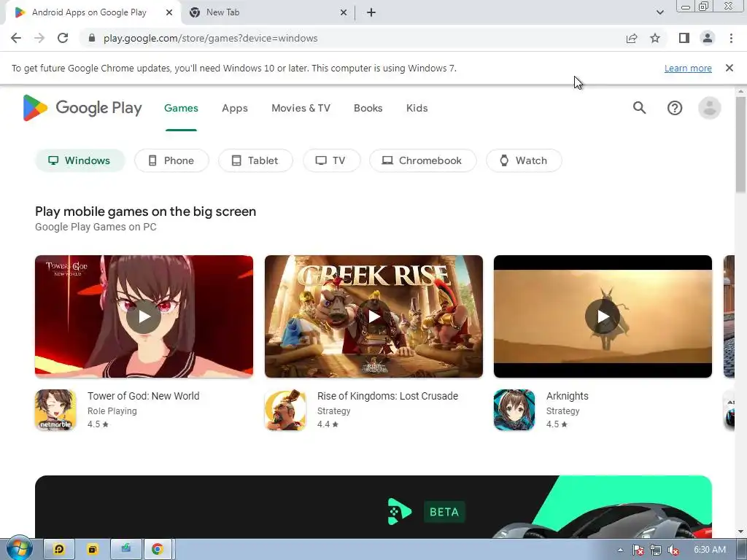Switch to the Games tab
The image size is (747, 560).
(x=181, y=108)
